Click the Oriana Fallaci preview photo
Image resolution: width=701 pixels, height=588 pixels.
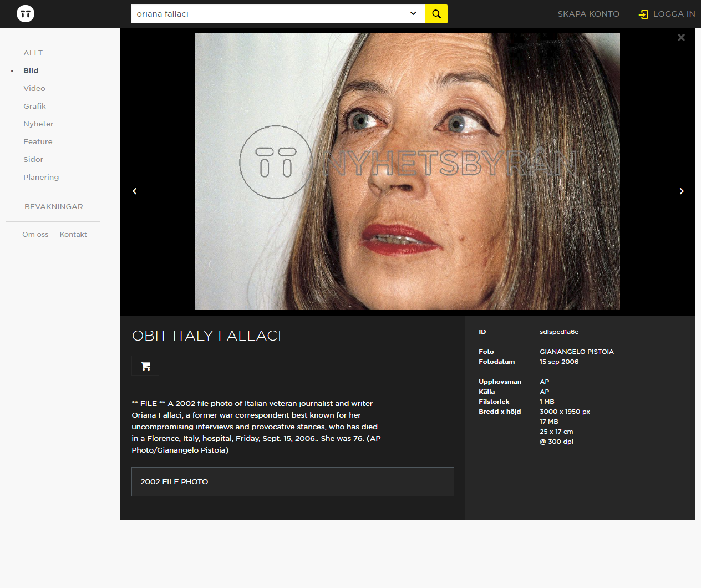coord(407,171)
